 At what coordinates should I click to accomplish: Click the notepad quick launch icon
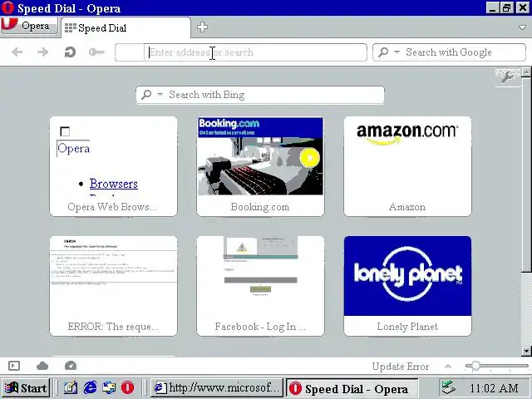(x=71, y=388)
